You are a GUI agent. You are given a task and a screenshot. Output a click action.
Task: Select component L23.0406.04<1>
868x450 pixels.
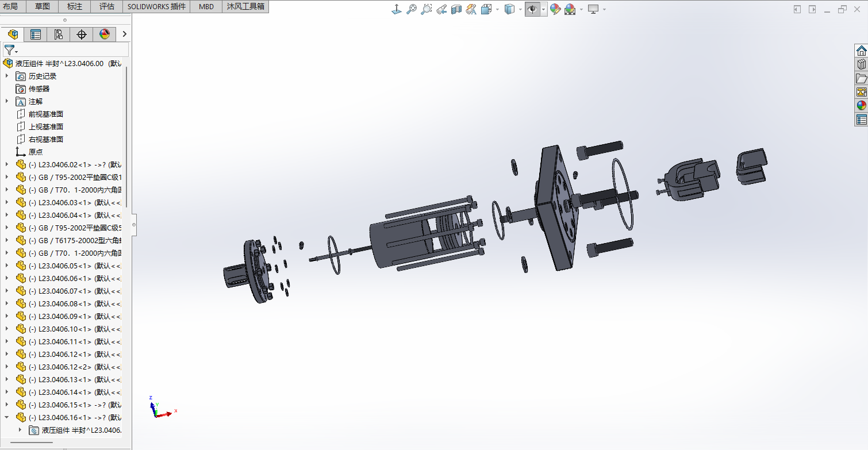69,215
